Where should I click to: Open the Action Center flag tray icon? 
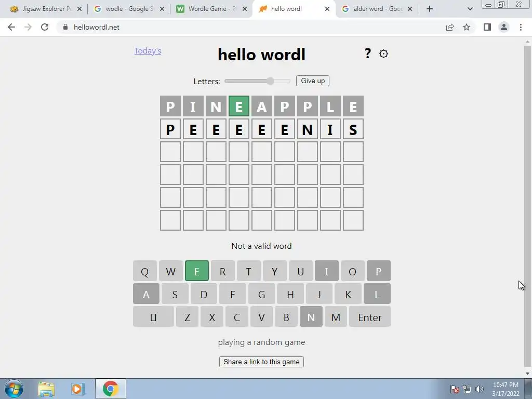click(455, 389)
